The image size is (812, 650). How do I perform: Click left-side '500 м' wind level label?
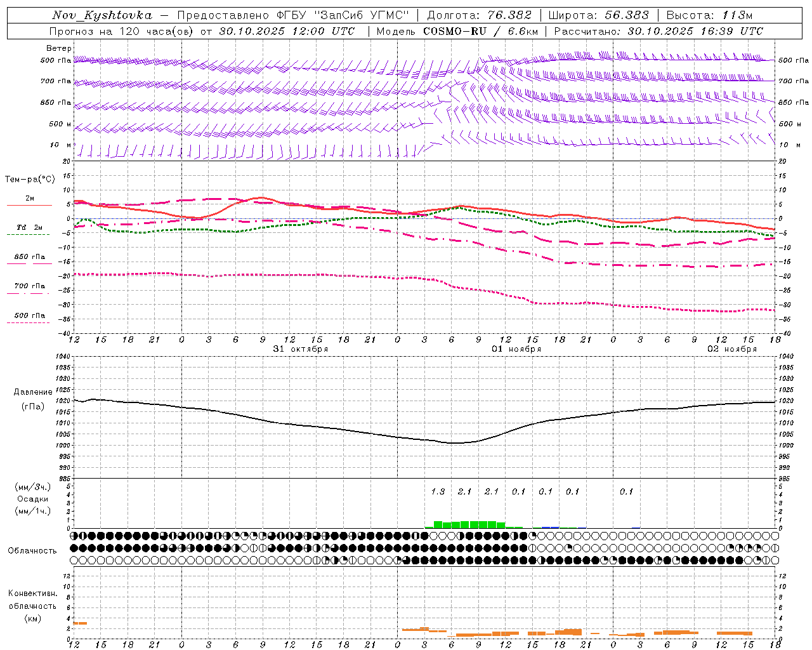tap(61, 124)
